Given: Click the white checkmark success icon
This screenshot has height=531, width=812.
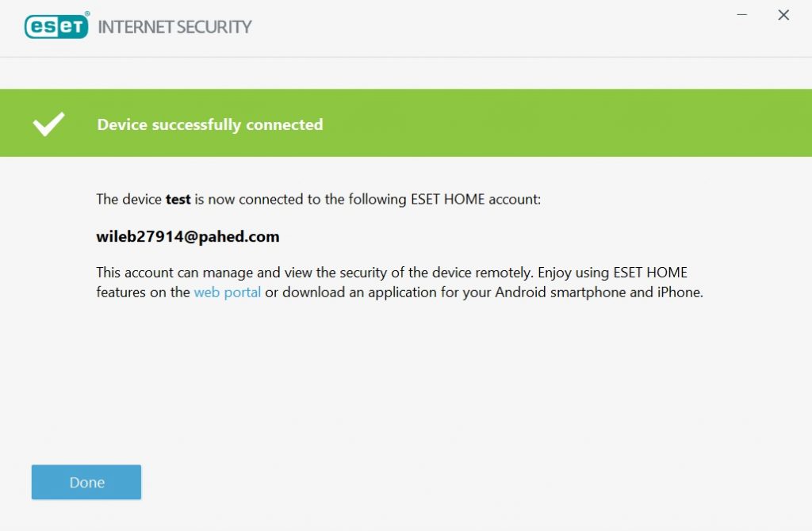Looking at the screenshot, I should click(48, 124).
